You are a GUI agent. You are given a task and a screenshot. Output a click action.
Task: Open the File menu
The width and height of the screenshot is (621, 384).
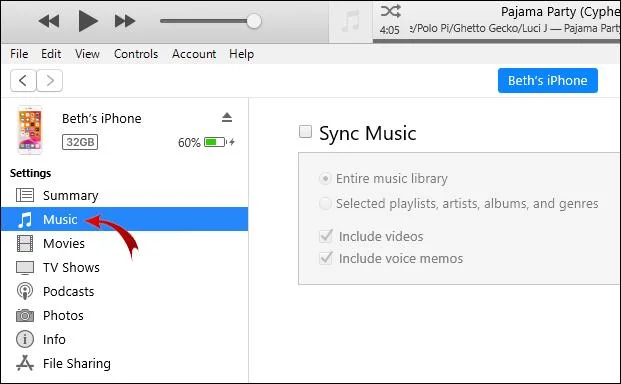19,54
